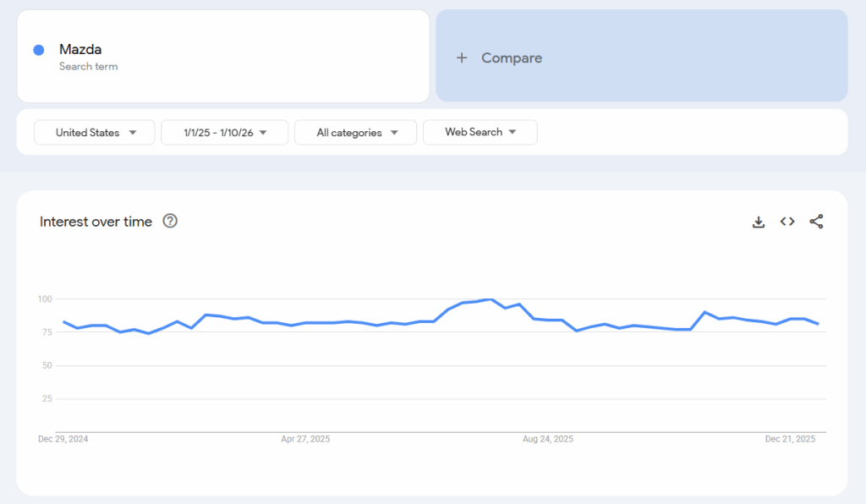Click the help icon beside Interest over time
866x504 pixels.
[x=170, y=222]
